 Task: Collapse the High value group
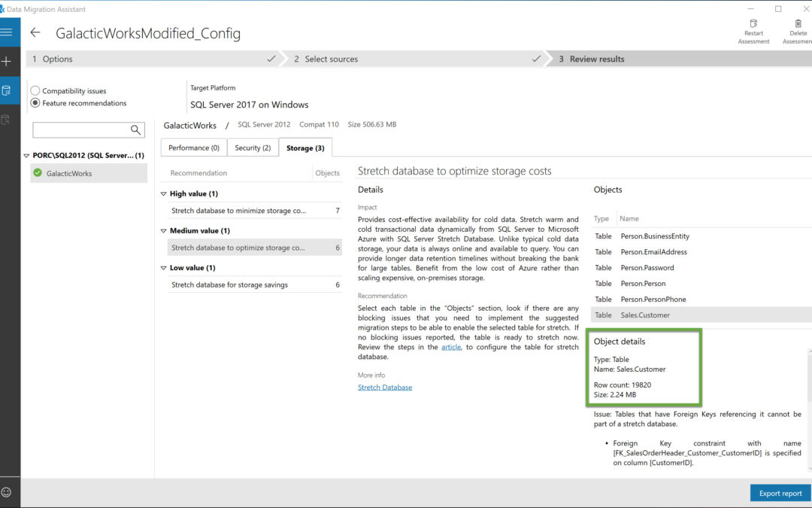tap(165, 194)
